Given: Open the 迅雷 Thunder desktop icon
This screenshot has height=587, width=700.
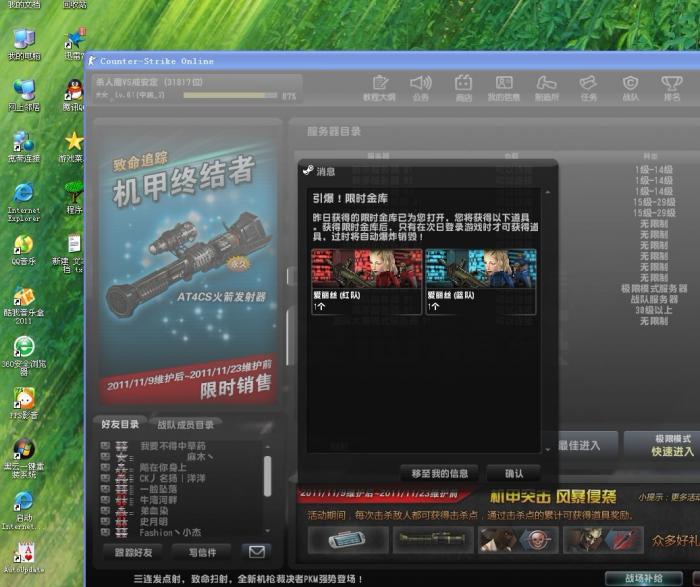Looking at the screenshot, I should pos(75,44).
